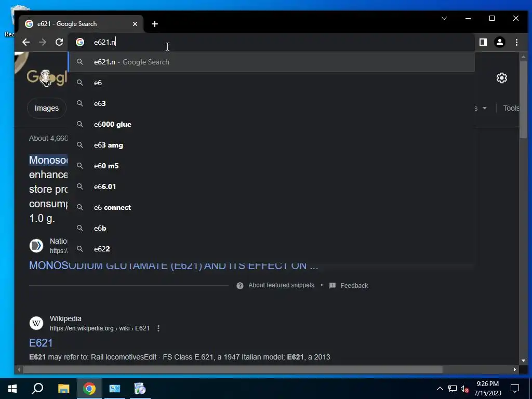
Task: Choose the 'e6b' suggestion
Action: coord(271,229)
